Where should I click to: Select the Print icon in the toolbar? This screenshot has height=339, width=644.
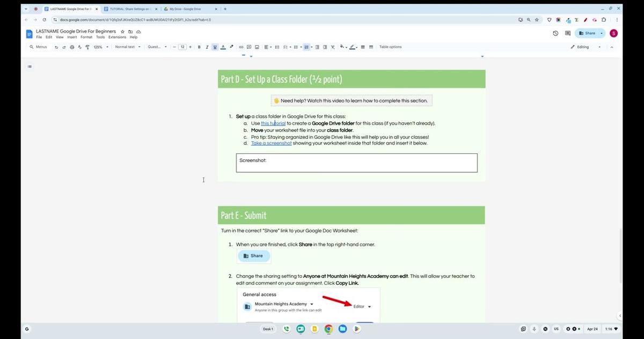click(72, 47)
